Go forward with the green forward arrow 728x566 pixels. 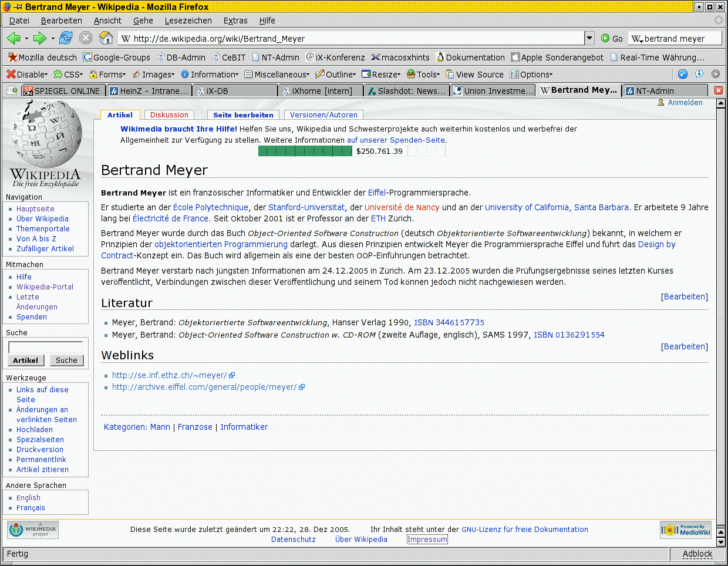tap(40, 39)
